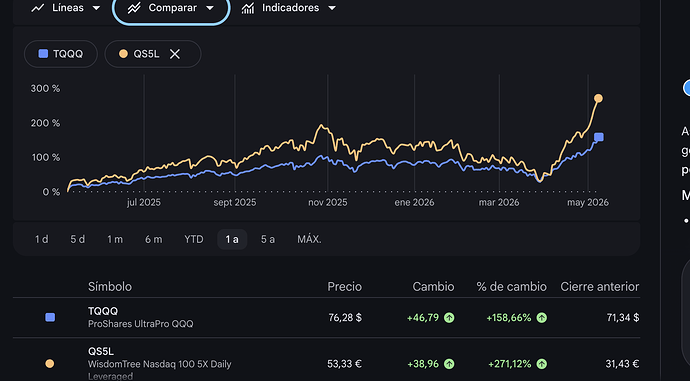
Task: Click the orange QS5L endpoint marker on chart
Action: 598,98
